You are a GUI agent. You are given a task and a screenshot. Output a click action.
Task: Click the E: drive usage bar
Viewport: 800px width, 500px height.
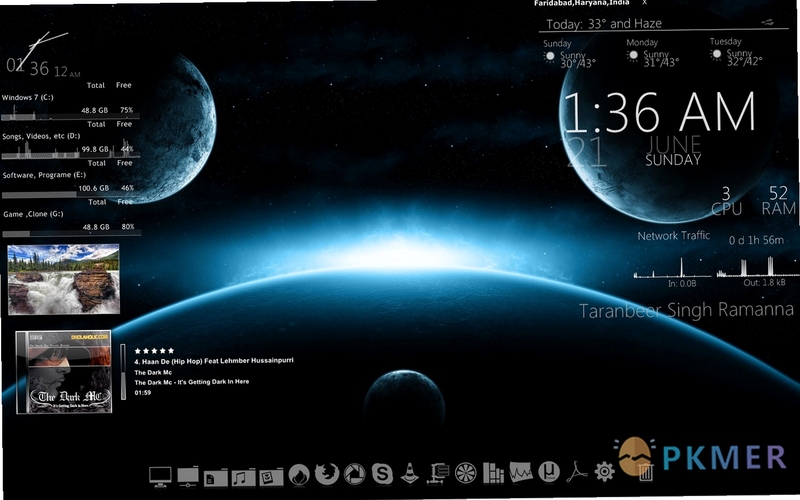[x=71, y=195]
